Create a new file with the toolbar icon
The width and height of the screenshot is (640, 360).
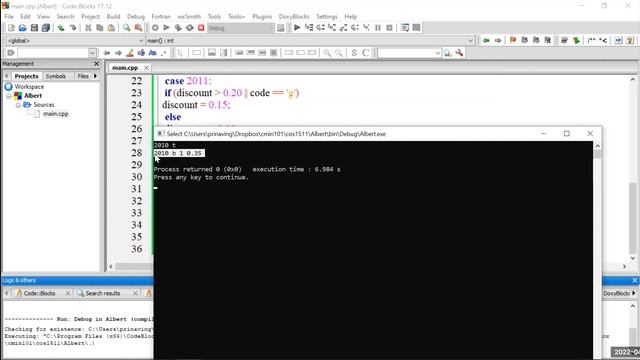coord(11,28)
